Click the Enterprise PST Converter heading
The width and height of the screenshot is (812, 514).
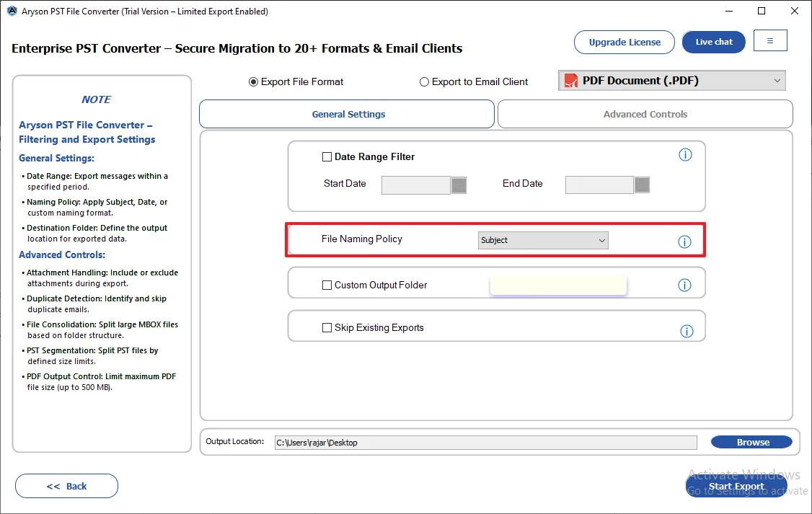237,48
